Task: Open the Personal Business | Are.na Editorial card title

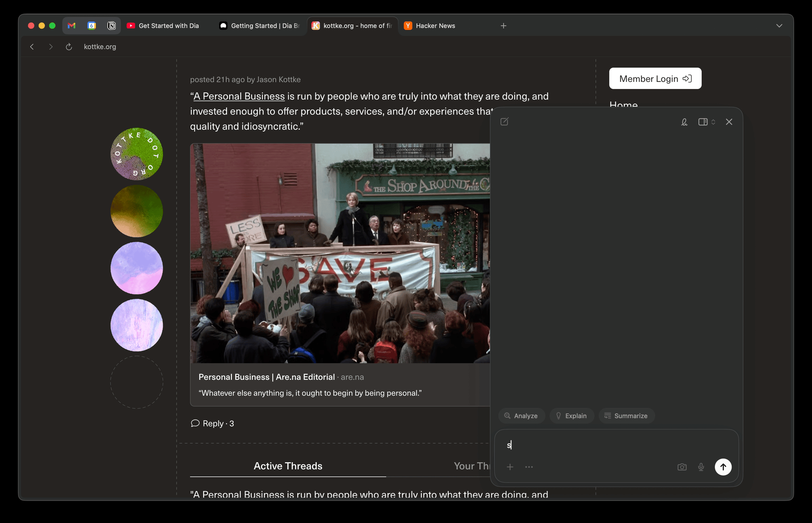Action: point(267,377)
